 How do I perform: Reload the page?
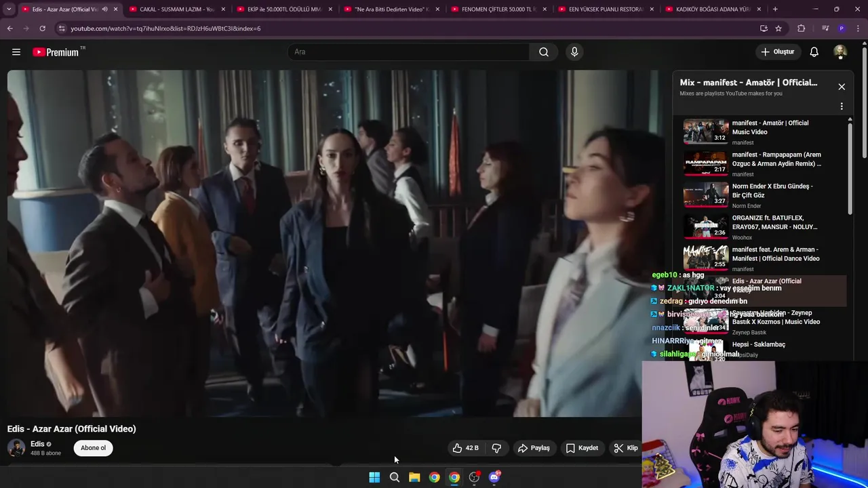[42, 28]
